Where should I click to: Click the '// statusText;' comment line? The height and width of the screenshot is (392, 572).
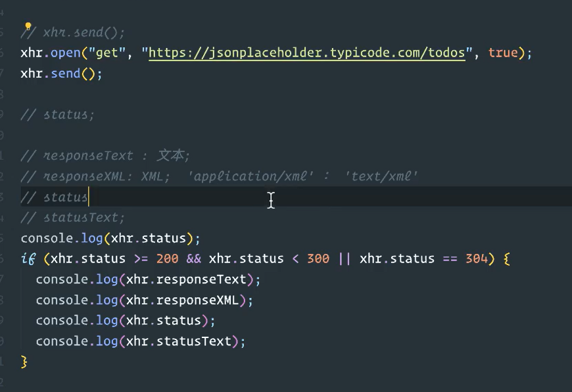click(73, 218)
